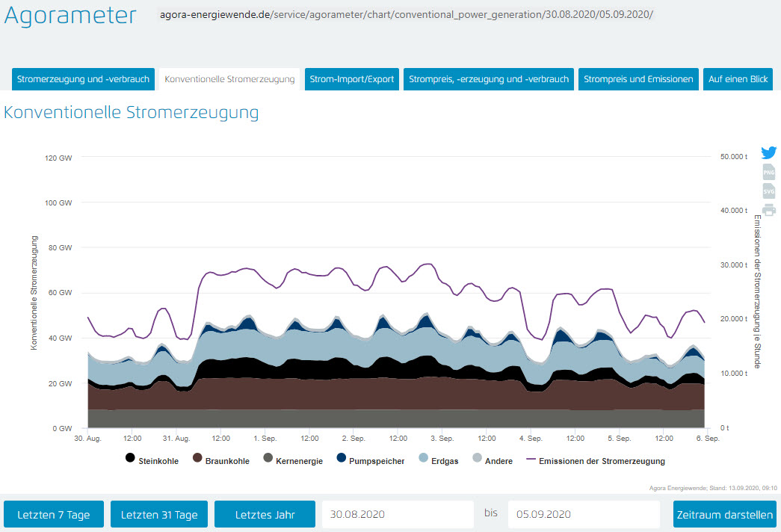781x532 pixels.
Task: Share chart via Twitter icon
Action: 768,152
